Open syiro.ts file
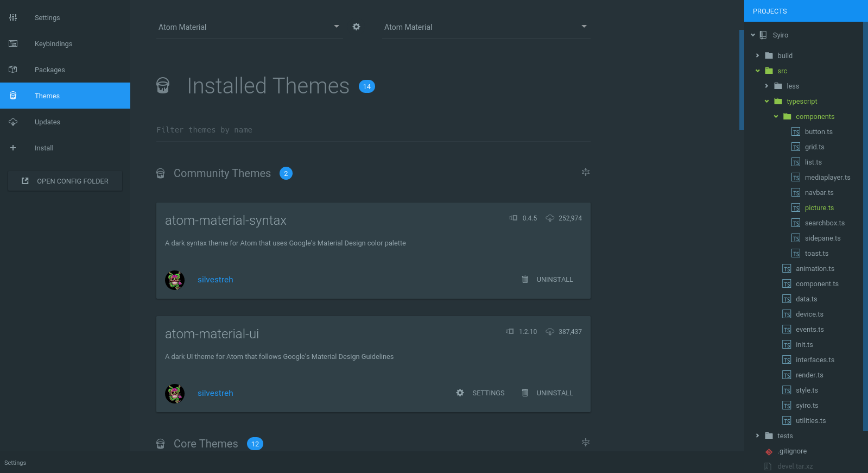This screenshot has height=473, width=868. [x=807, y=406]
